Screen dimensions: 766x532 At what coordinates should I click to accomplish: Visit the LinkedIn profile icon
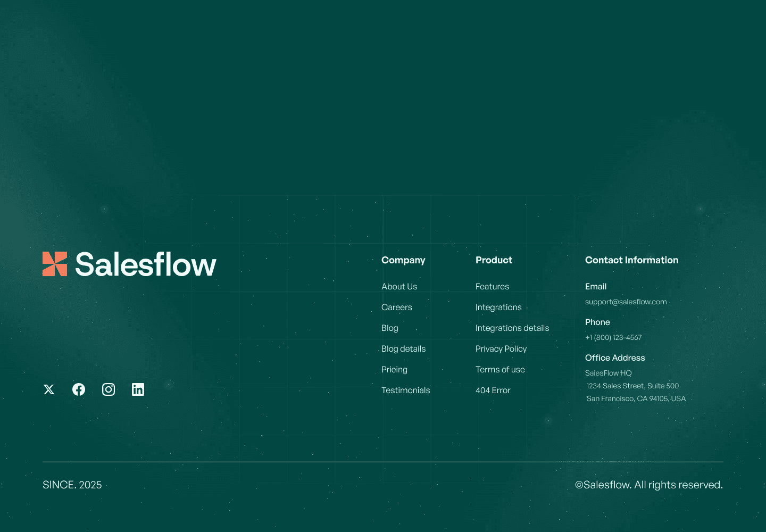coord(138,389)
